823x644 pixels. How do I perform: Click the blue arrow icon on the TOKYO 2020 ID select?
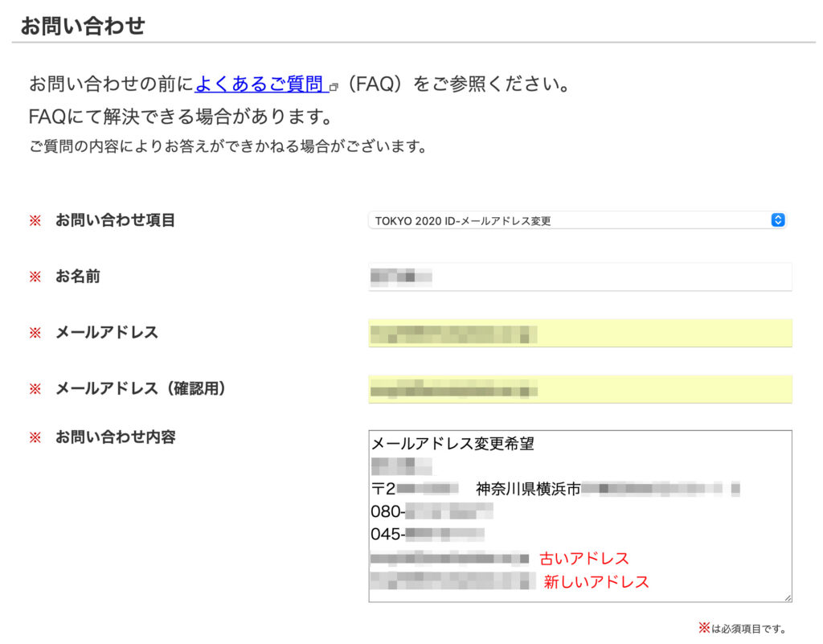[x=777, y=220]
